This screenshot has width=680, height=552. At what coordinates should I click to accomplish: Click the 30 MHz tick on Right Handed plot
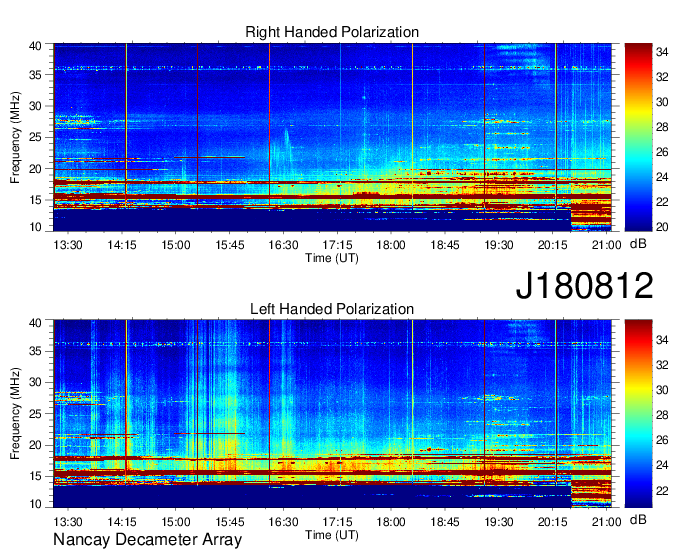35,106
